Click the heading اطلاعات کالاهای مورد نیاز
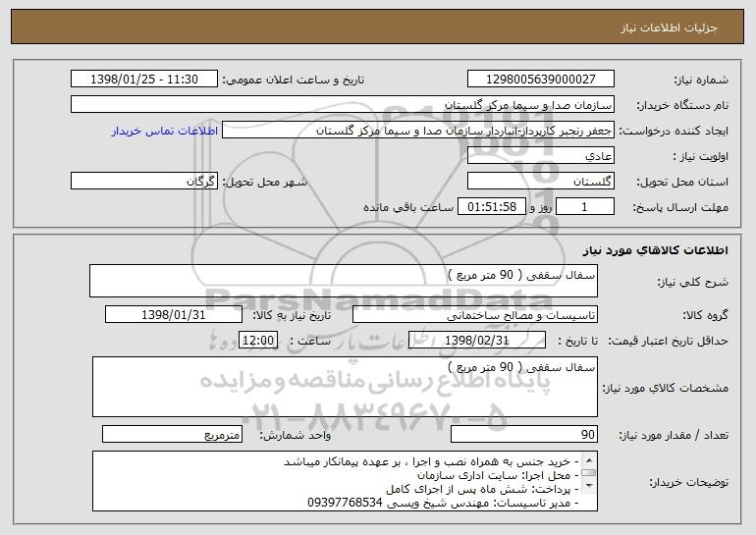The height and width of the screenshot is (535, 756). pyautogui.click(x=655, y=249)
